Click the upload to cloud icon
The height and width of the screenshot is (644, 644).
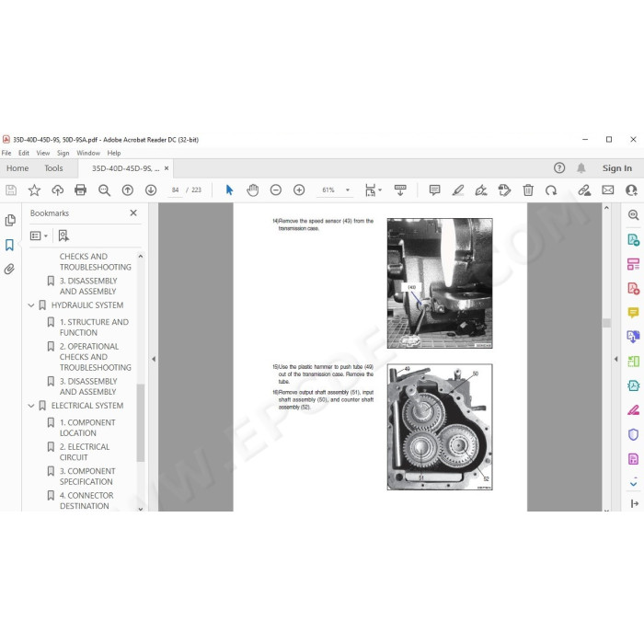57,190
